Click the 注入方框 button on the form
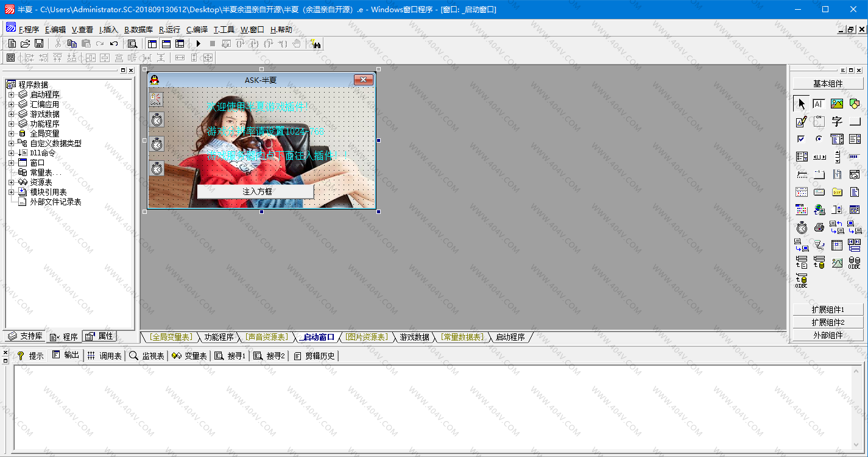 [257, 191]
